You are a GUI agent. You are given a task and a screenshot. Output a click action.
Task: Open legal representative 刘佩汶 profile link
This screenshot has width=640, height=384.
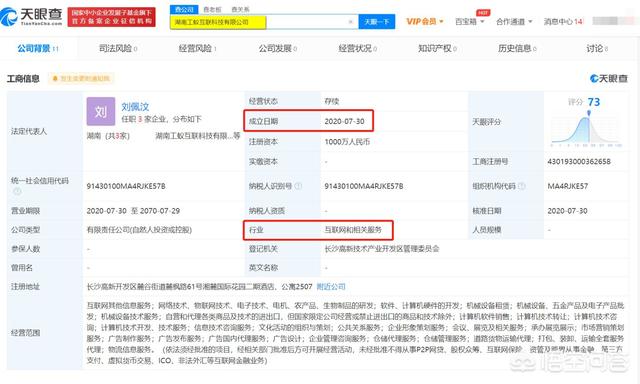click(135, 107)
